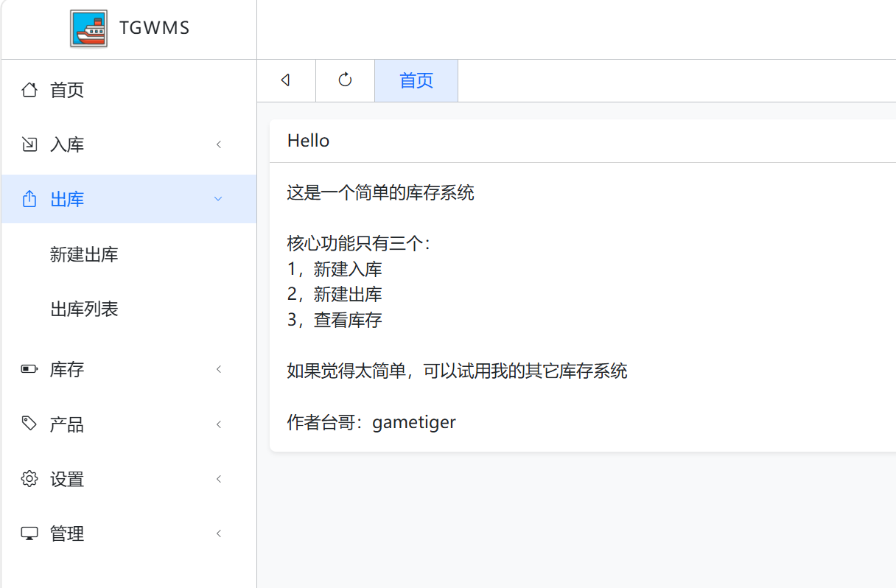Viewport: 896px width, 588px height.
Task: Select the 首页 tab
Action: coord(416,80)
